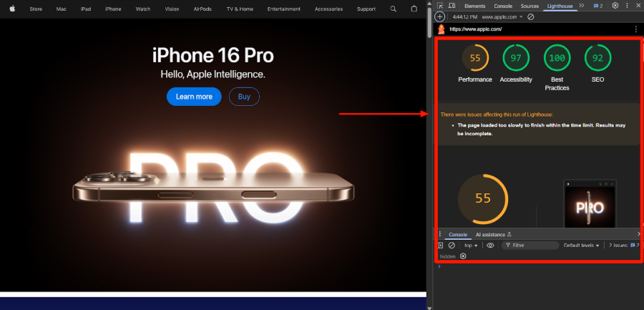Viewport: 644px width, 310px height.
Task: Jump to Performance score 55 gauge in the top row
Action: point(475,58)
